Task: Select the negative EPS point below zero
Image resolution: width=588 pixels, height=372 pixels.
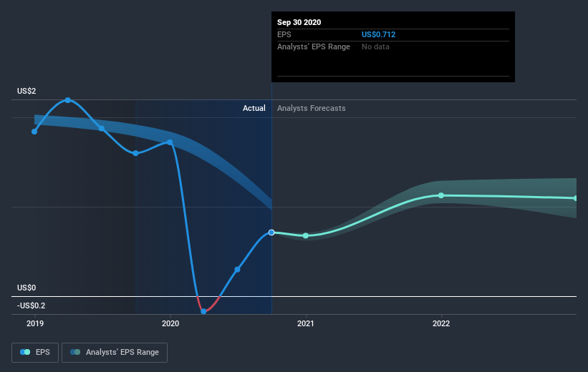Action: (x=203, y=311)
